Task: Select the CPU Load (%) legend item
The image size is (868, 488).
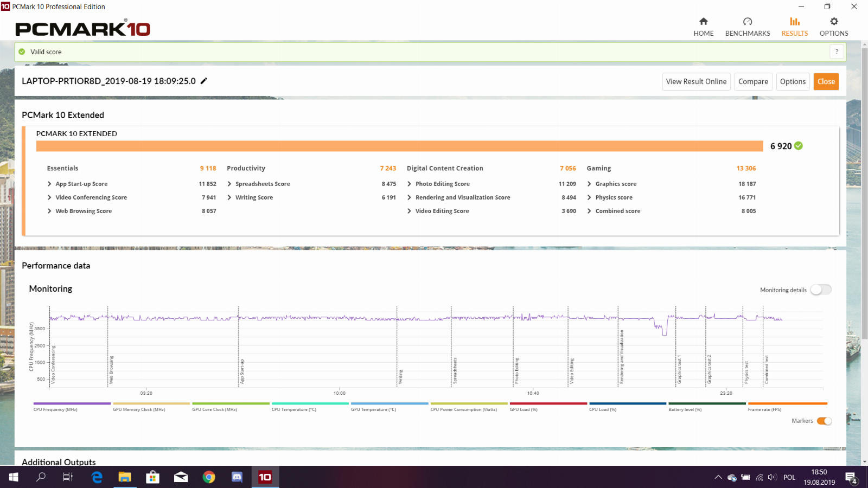Action: (x=628, y=407)
